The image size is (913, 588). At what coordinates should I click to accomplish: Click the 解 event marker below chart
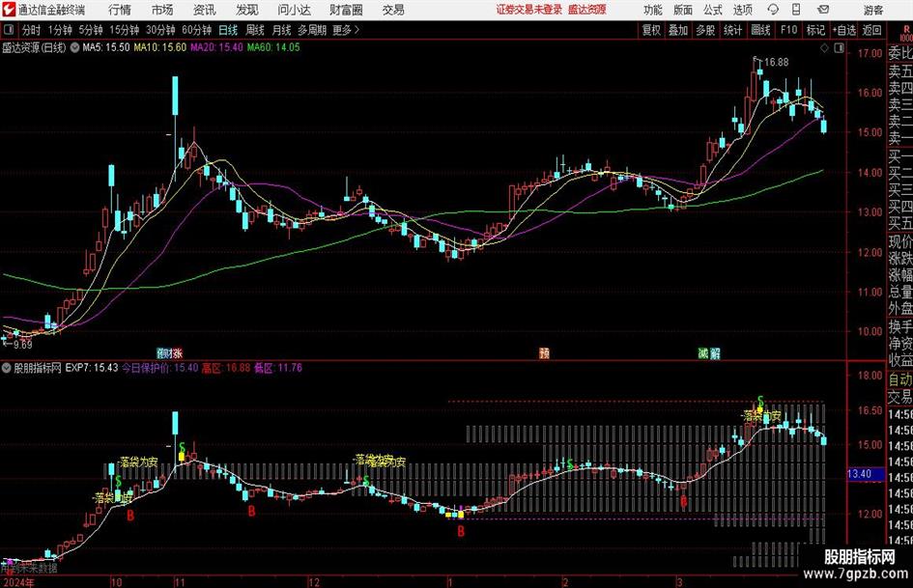pyautogui.click(x=715, y=352)
